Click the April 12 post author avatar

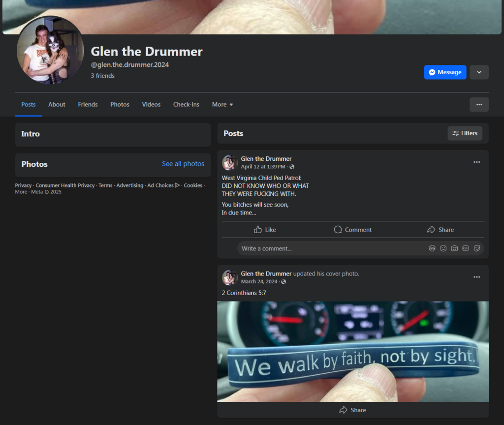click(229, 162)
